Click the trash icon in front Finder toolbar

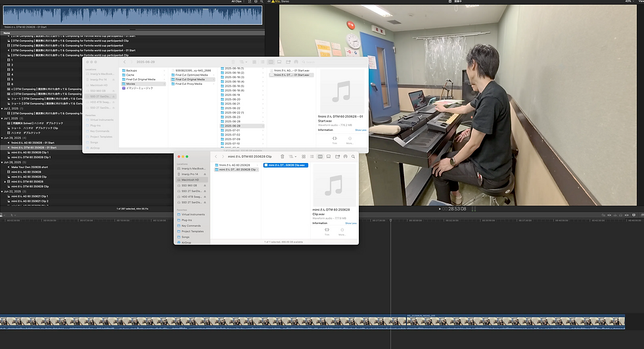coord(282,156)
